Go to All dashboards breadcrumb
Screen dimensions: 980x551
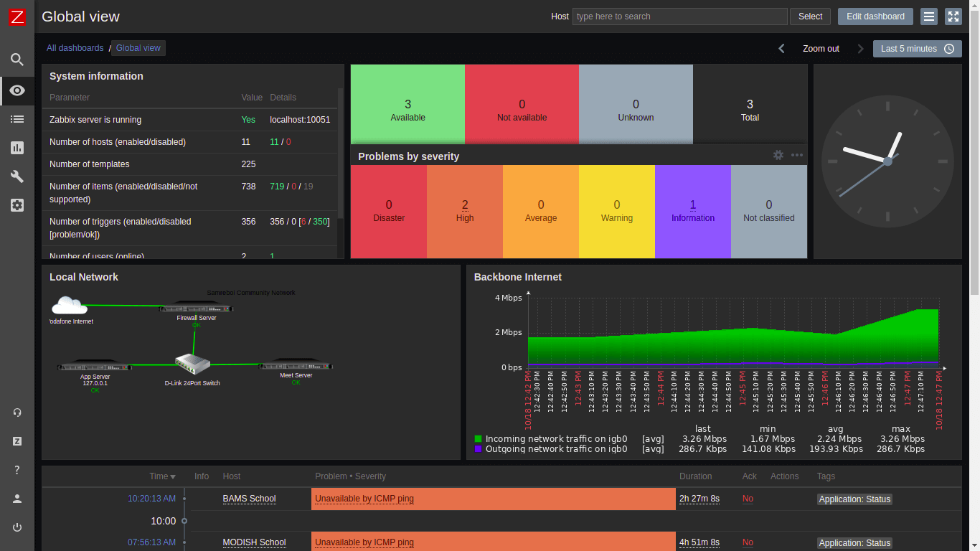tap(75, 48)
